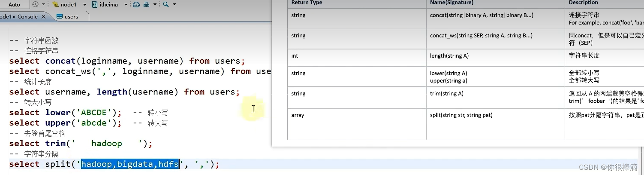Image resolution: width=644 pixels, height=175 pixels.
Task: Click the '-- 转小写' inline comment
Action: point(150,113)
